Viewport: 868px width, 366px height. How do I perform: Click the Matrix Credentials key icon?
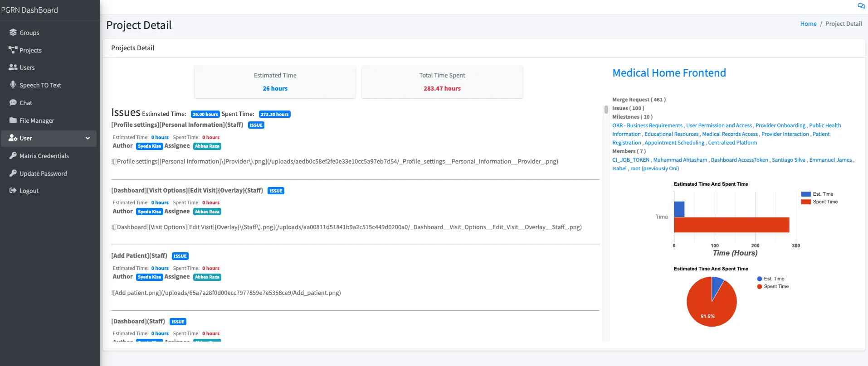pos(13,156)
